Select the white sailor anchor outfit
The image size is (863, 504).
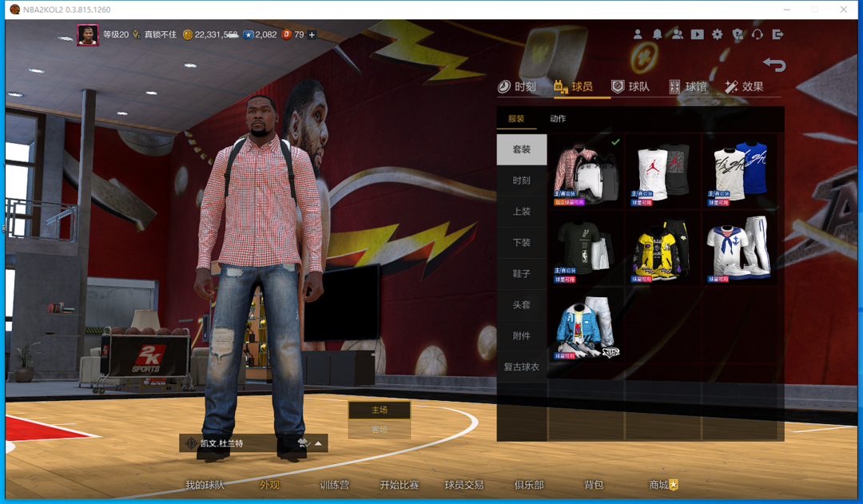(740, 248)
